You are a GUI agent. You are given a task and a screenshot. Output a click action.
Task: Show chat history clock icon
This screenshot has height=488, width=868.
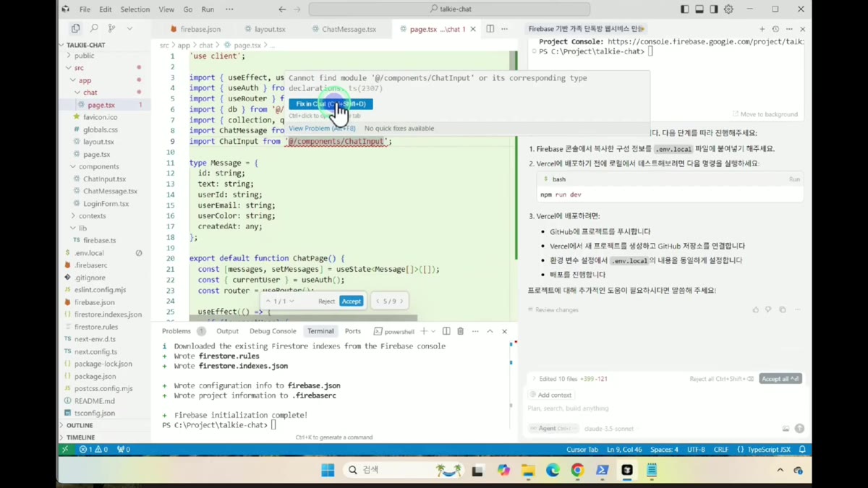click(775, 29)
